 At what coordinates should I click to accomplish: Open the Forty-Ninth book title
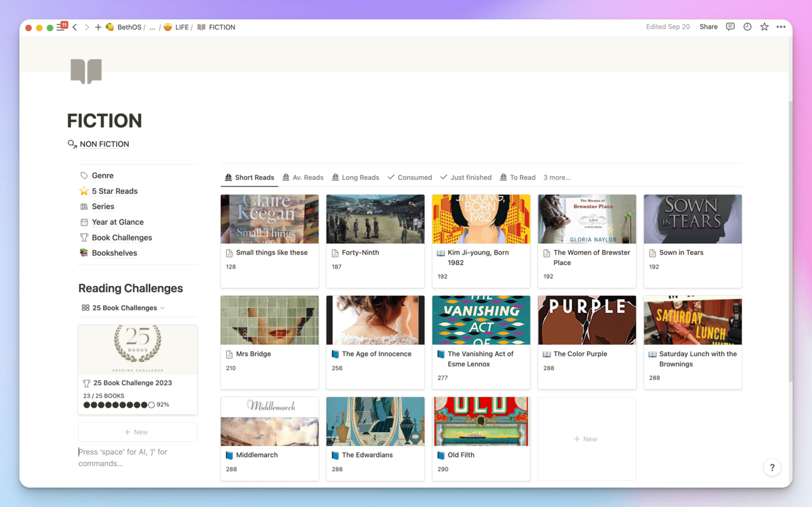coord(360,253)
